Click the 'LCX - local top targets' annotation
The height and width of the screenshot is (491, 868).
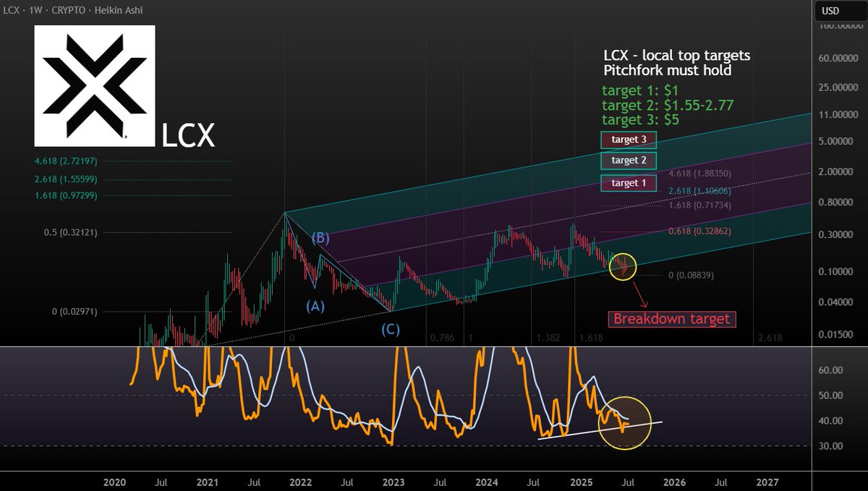677,56
